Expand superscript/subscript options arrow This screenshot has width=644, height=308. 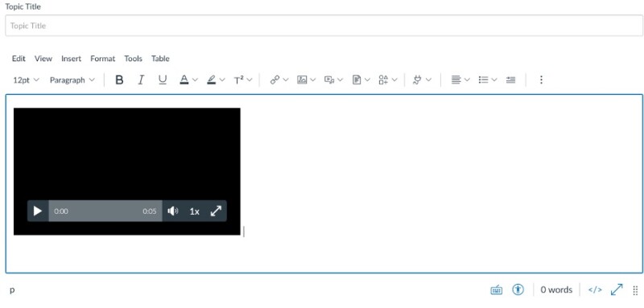coord(250,80)
